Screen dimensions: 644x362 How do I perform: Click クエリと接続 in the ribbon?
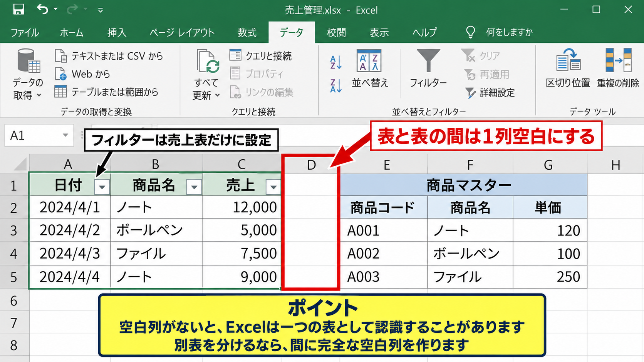pos(261,56)
